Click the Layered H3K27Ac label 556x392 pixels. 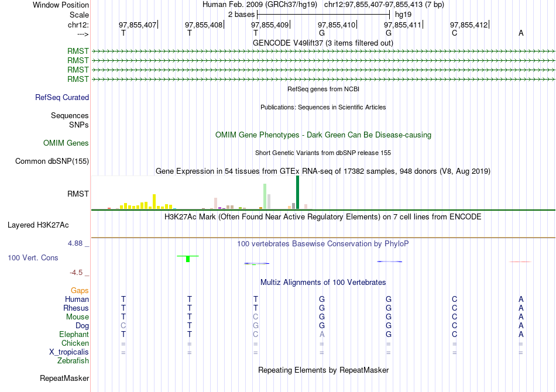(x=38, y=225)
